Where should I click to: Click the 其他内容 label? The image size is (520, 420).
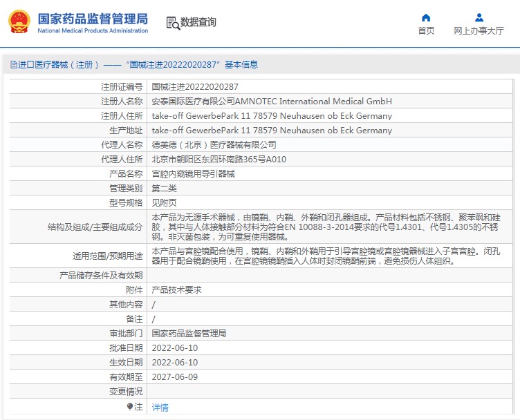pos(126,305)
